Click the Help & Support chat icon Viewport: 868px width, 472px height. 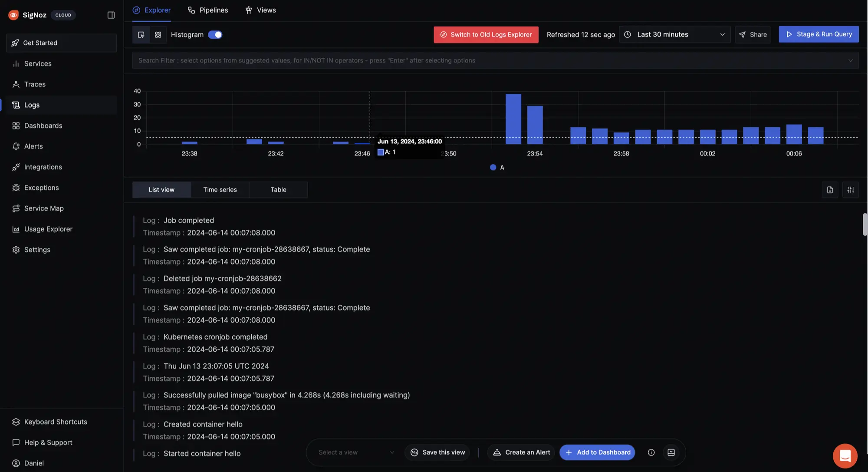tap(16, 442)
